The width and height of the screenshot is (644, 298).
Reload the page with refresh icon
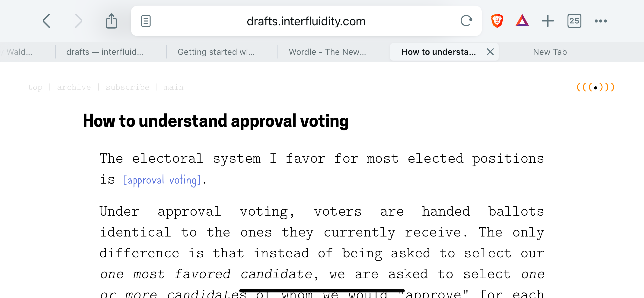pyautogui.click(x=466, y=21)
